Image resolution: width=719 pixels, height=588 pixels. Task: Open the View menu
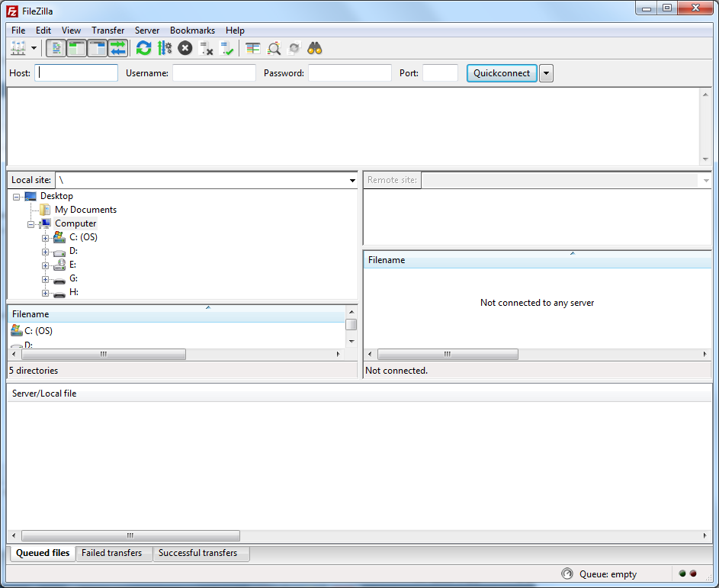pos(71,31)
